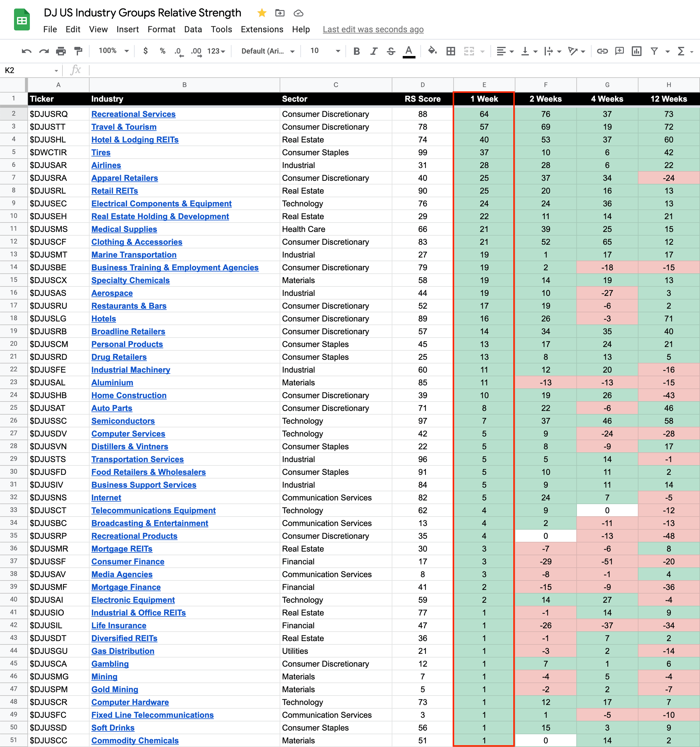Star this spreadsheet document
Image resolution: width=700 pixels, height=747 pixels.
click(x=262, y=13)
